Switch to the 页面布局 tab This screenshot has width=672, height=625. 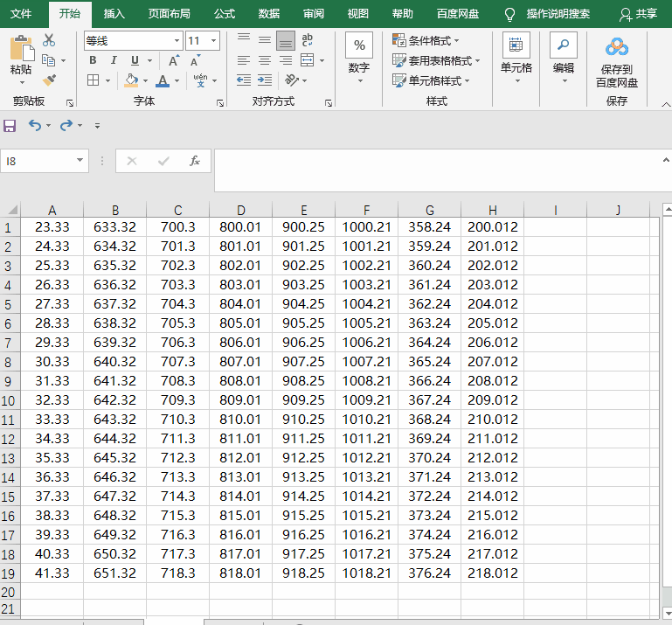(x=169, y=14)
